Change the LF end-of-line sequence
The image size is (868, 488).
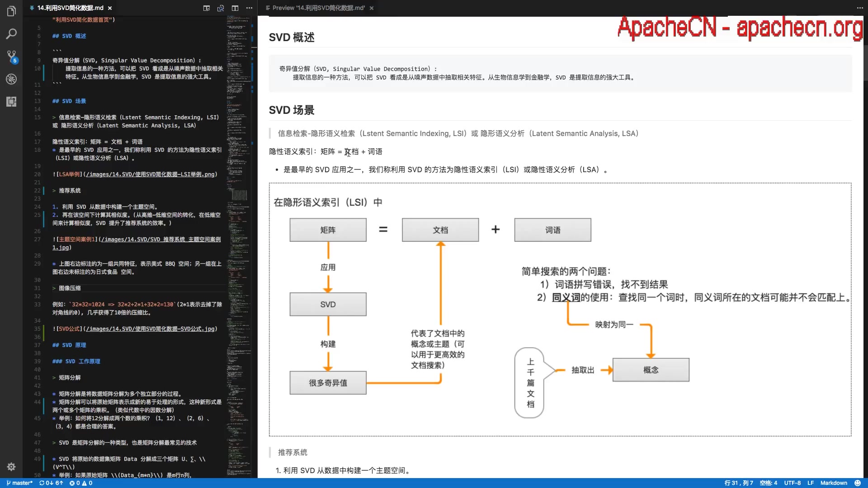[811, 483]
